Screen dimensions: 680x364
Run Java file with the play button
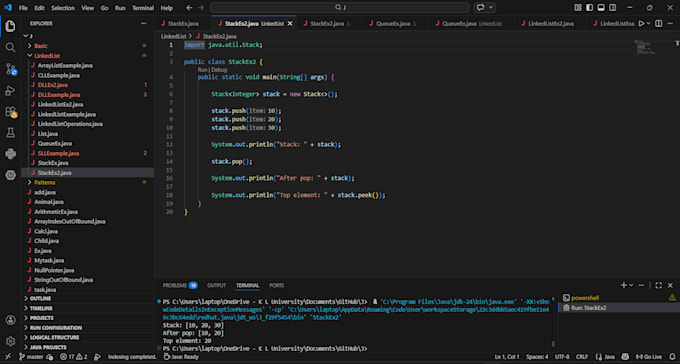point(641,23)
